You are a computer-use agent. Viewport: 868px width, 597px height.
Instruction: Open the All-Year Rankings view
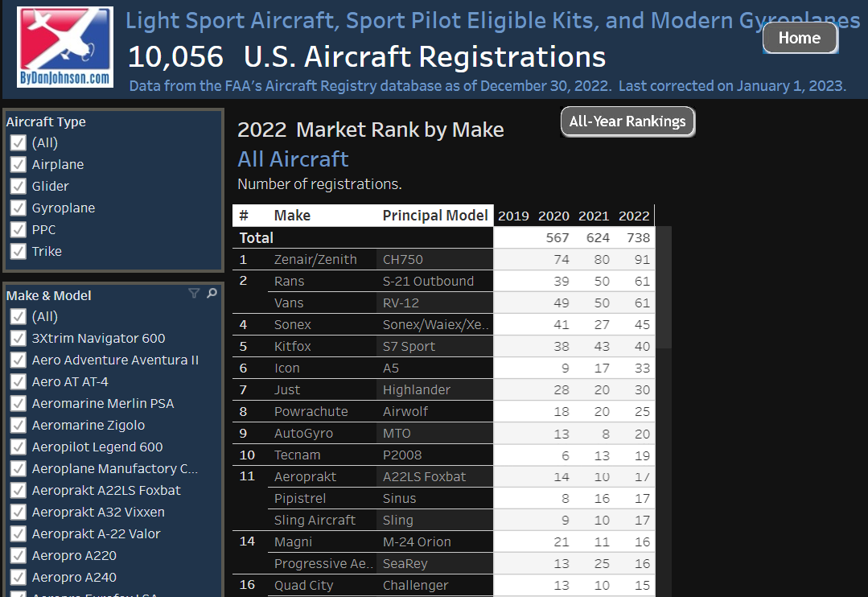coord(627,121)
